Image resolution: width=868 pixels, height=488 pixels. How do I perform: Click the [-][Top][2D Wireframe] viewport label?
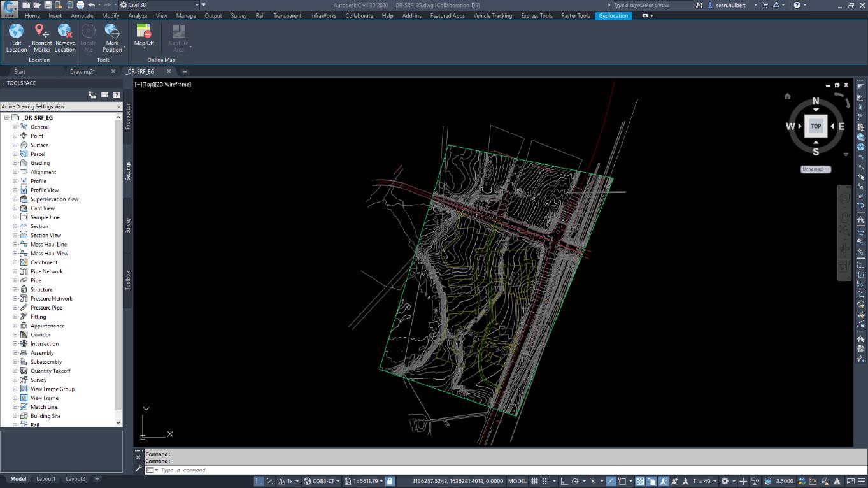click(163, 84)
